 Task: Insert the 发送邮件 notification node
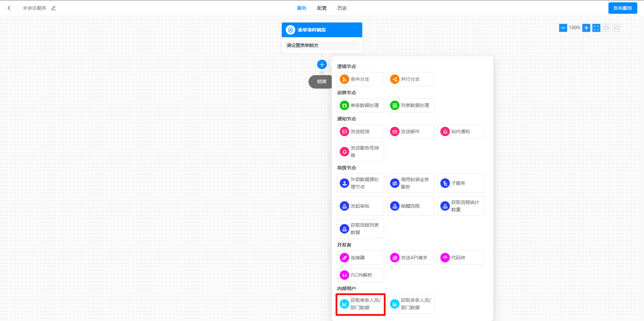(411, 131)
